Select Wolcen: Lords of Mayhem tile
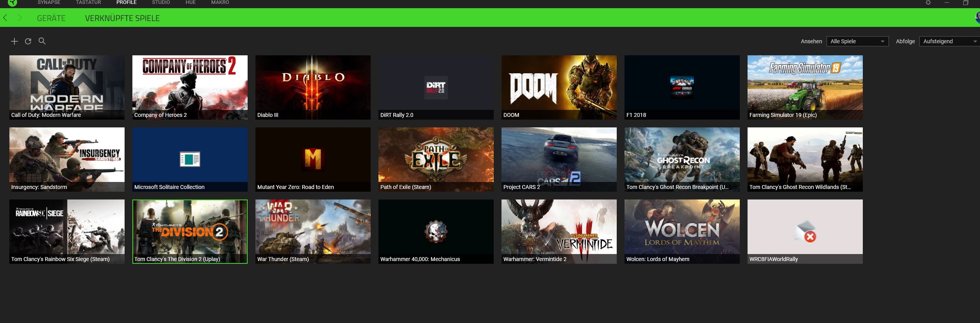This screenshot has height=323, width=980. click(682, 231)
